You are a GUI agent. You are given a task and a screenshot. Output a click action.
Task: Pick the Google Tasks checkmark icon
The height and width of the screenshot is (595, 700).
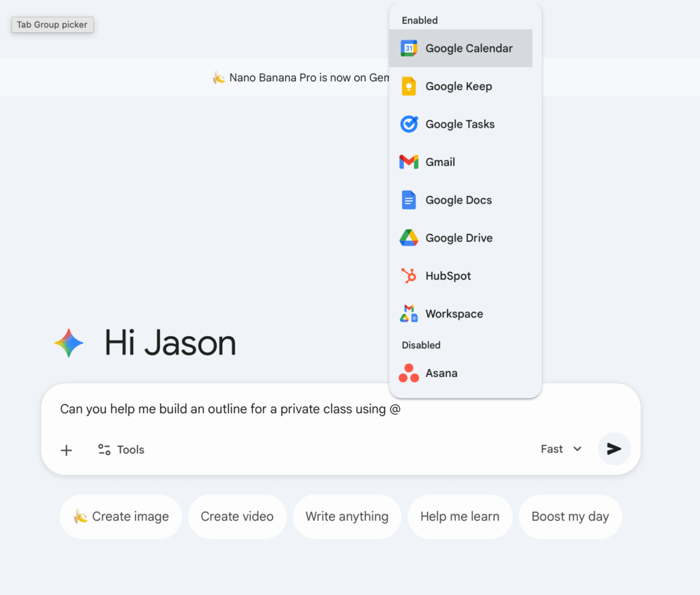coord(409,124)
